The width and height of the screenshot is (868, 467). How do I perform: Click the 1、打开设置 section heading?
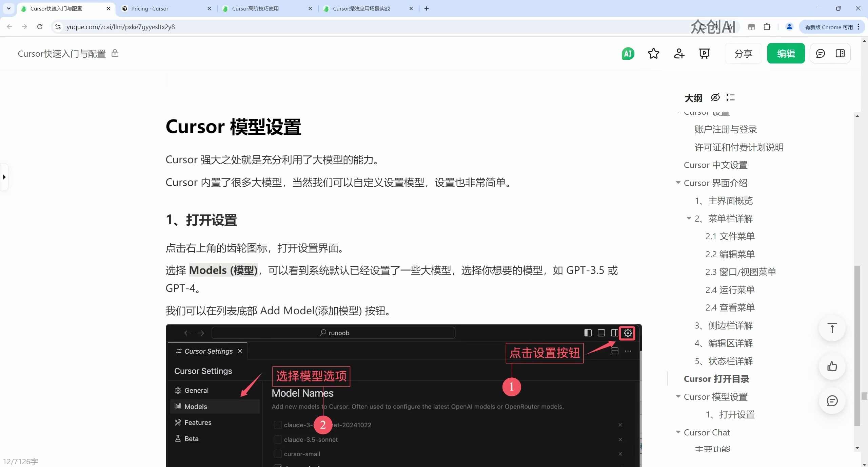[x=201, y=220]
